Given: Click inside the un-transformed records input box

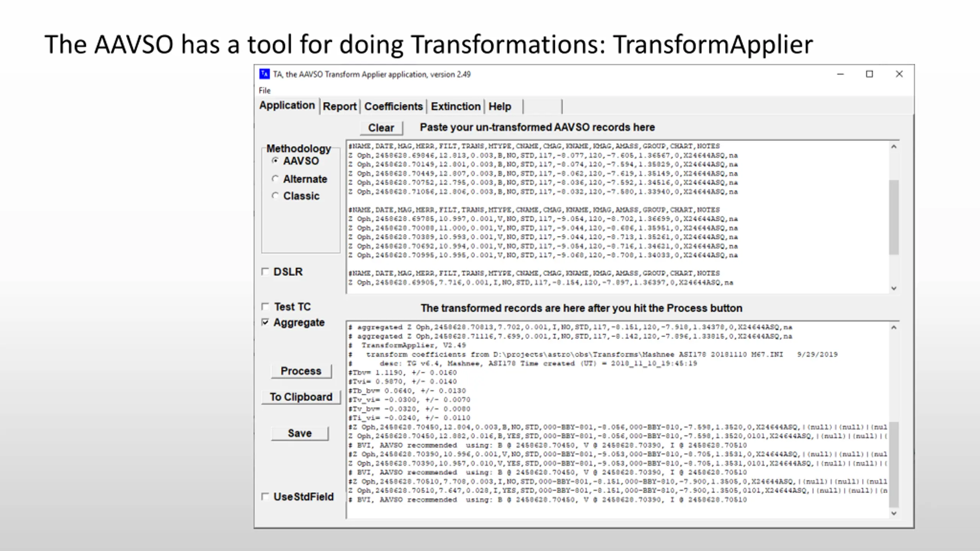Looking at the screenshot, I should pos(617,217).
